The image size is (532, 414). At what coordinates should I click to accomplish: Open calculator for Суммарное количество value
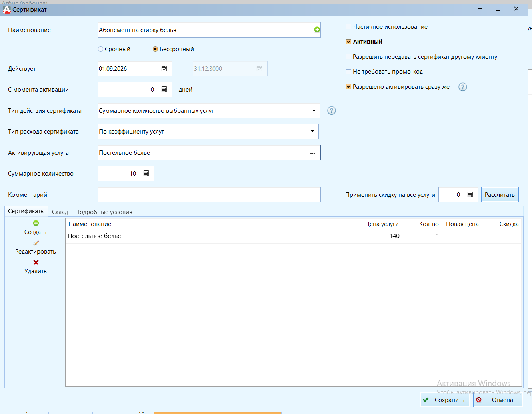(x=146, y=173)
